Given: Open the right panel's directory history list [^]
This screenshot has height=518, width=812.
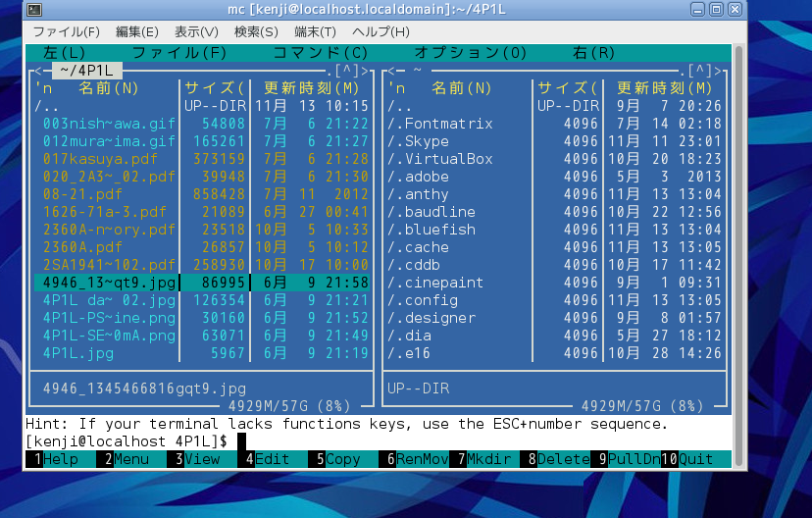Looking at the screenshot, I should click(x=699, y=71).
